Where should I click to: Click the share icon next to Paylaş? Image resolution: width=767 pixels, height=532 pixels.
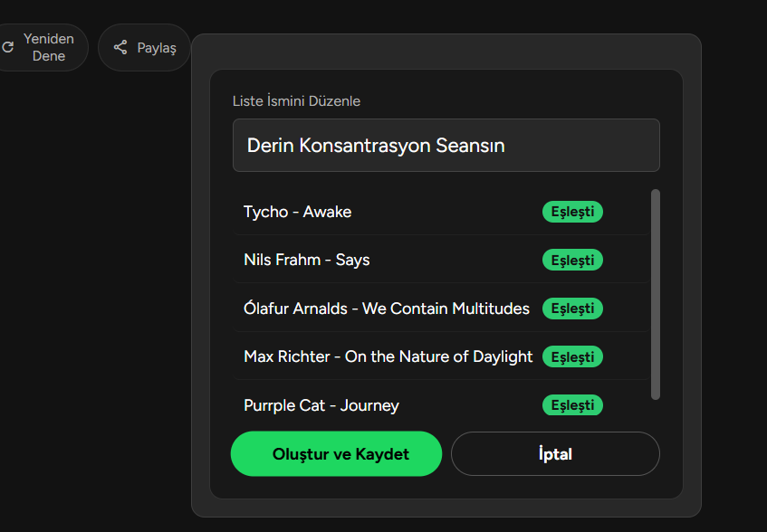[x=120, y=47]
